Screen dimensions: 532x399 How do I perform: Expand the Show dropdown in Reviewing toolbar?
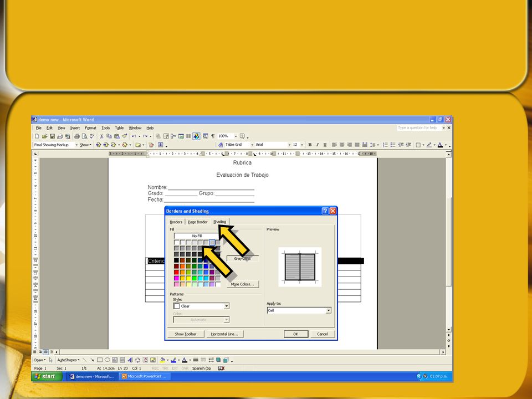pyautogui.click(x=85, y=145)
